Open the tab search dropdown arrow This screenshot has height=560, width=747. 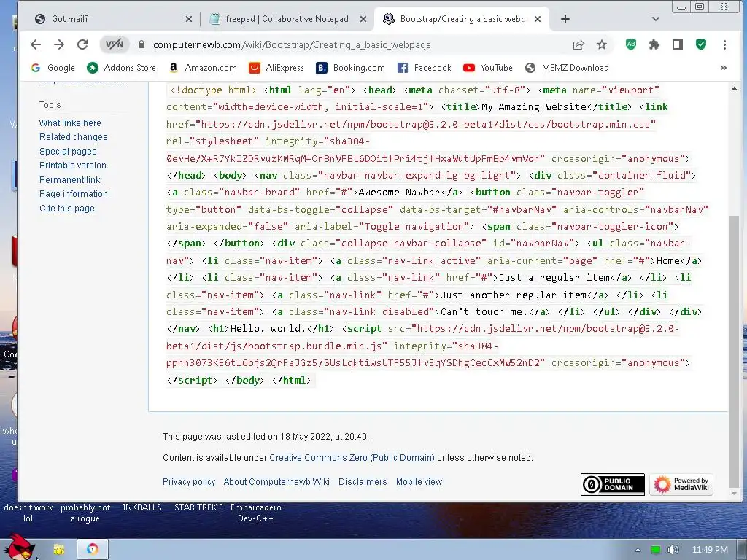point(656,19)
